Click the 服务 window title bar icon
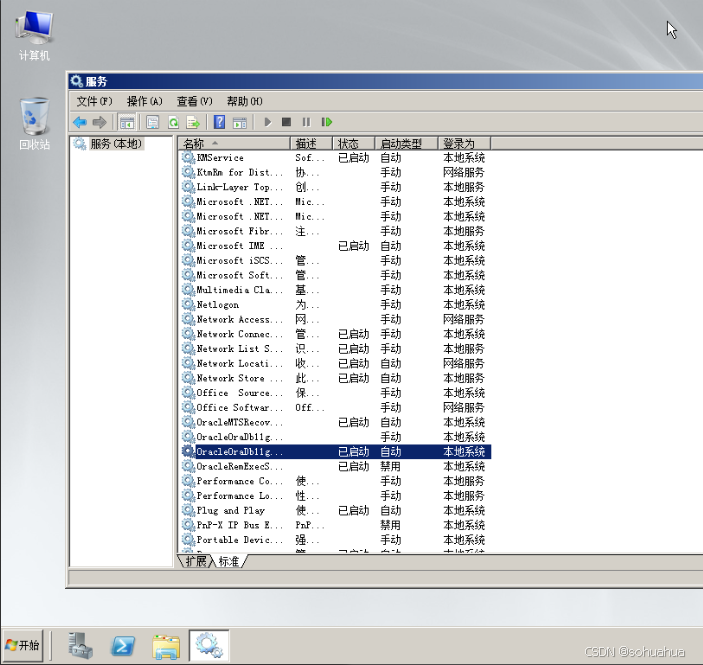703x665 pixels. (x=77, y=81)
